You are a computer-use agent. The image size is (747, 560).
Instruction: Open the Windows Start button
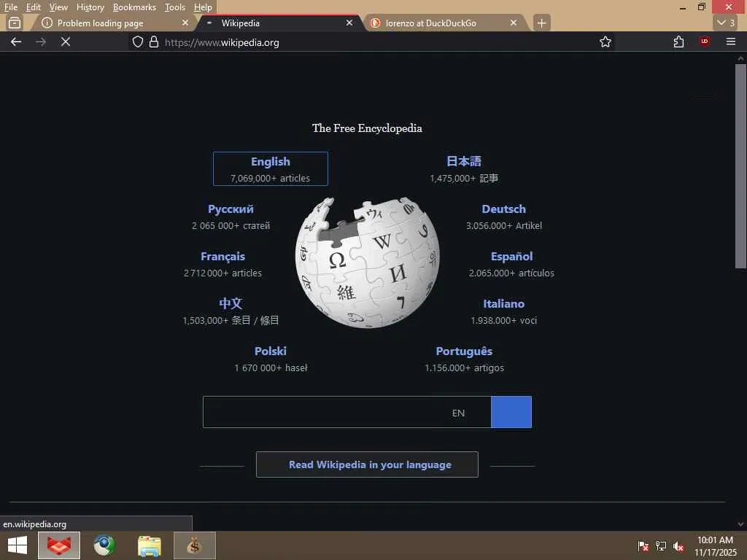[x=18, y=545]
